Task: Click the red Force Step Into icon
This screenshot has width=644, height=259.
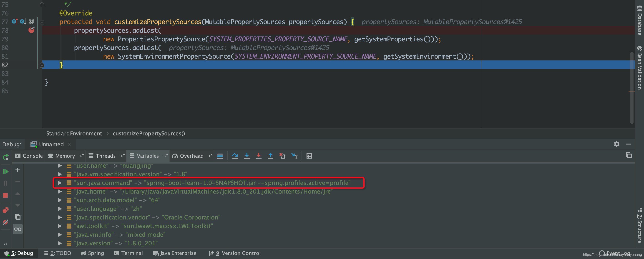Action: pos(259,156)
